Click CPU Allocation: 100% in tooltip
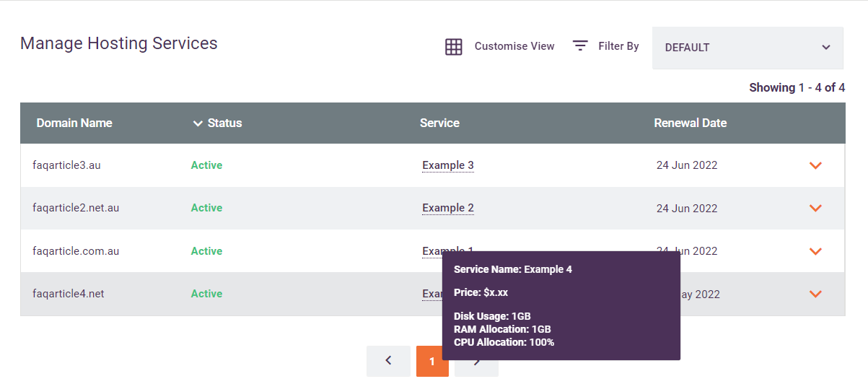The width and height of the screenshot is (868, 384). coord(504,342)
